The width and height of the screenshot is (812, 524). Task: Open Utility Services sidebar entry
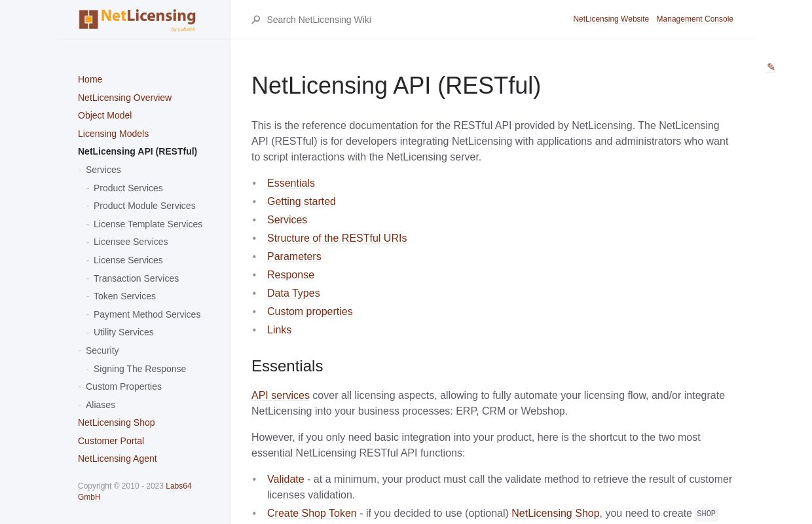point(124,332)
